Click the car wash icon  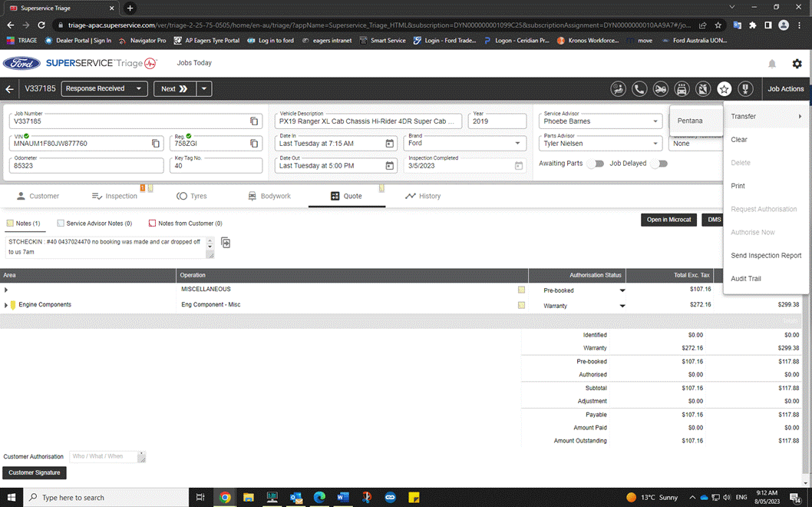[682, 89]
